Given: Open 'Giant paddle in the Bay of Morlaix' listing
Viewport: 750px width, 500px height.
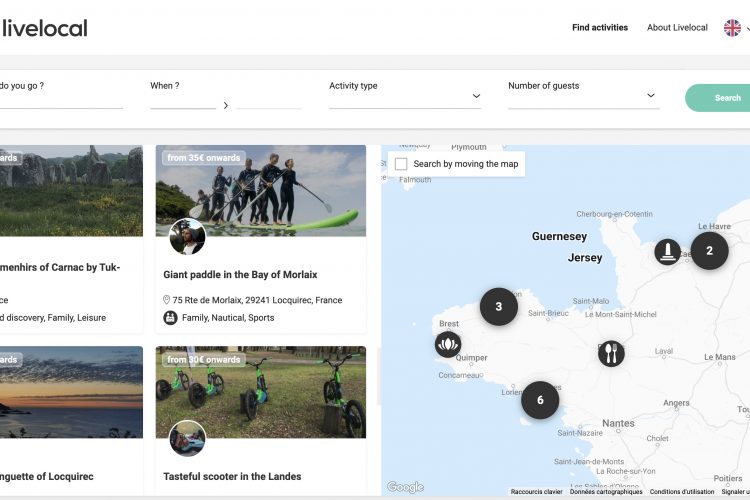Looking at the screenshot, I should (240, 275).
